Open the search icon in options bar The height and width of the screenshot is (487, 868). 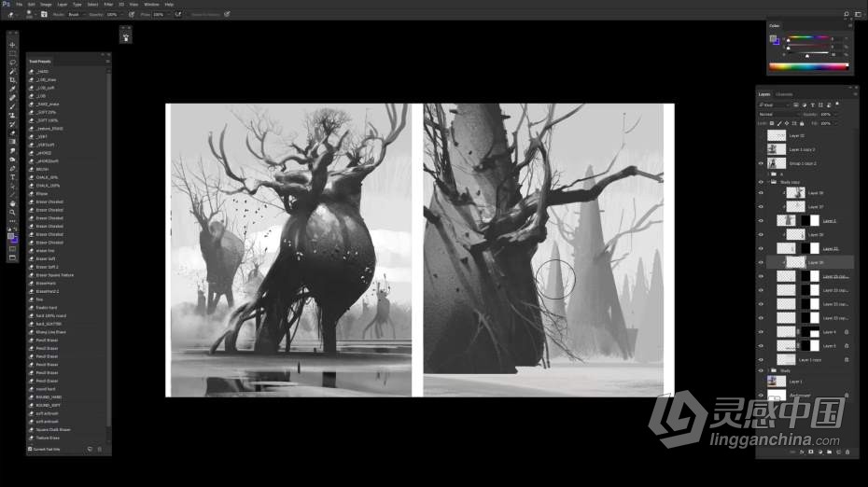(847, 14)
